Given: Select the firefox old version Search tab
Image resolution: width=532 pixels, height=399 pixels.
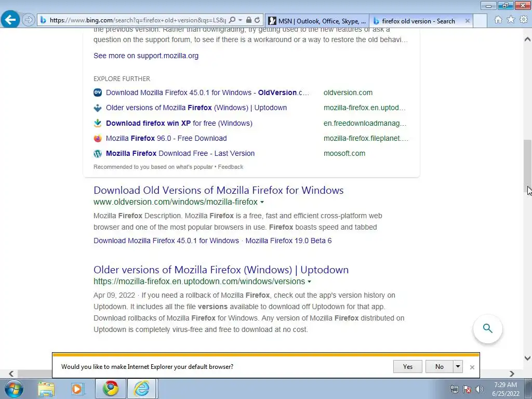Looking at the screenshot, I should point(418,21).
